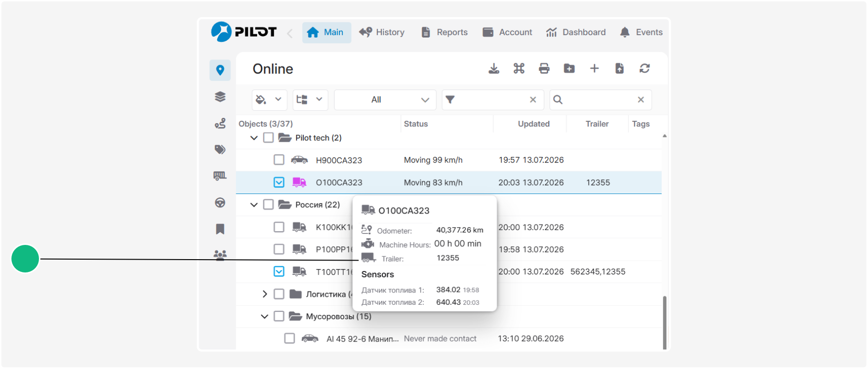868x369 pixels.
Task: Open the Reports tab
Action: [444, 32]
